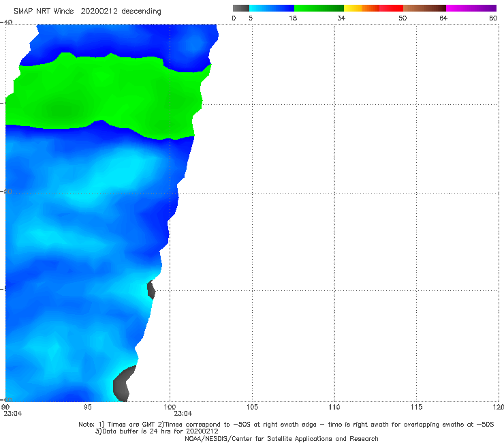Pick the cyan-to-blue 5-18 color bar segment
The width and height of the screenshot is (504, 443).
point(272,8)
